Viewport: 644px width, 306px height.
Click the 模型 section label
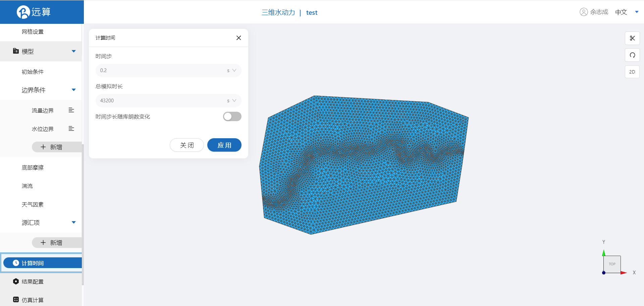coord(28,51)
